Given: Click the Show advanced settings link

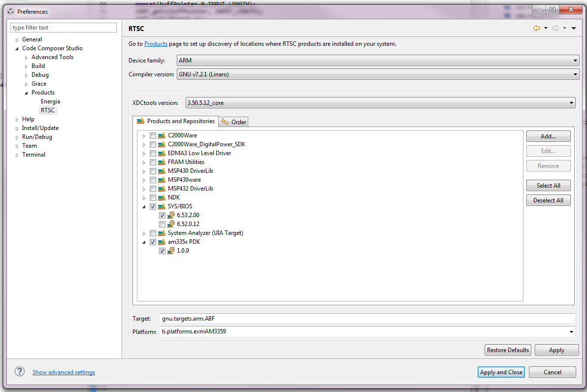Looking at the screenshot, I should pyautogui.click(x=64, y=372).
